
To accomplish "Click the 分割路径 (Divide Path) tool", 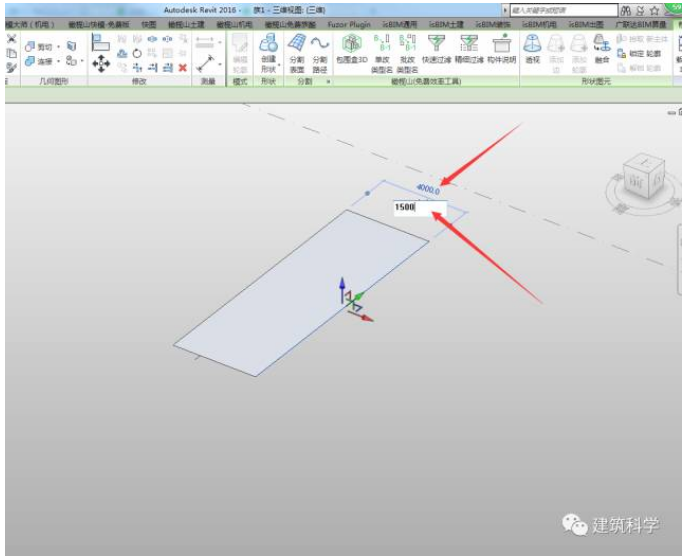I will [320, 53].
